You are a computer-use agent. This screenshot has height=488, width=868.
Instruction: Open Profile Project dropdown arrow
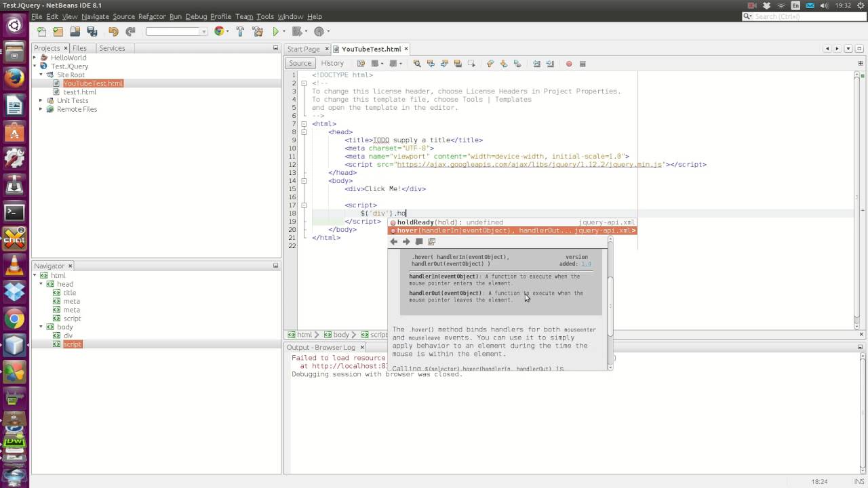tap(327, 31)
